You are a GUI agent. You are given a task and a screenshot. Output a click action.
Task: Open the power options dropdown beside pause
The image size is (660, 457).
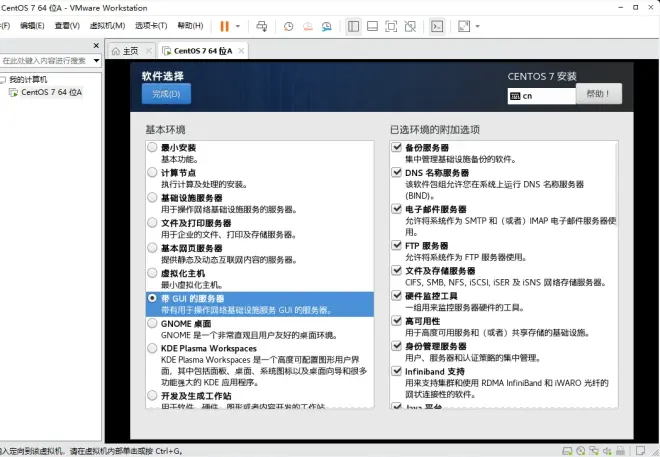(238, 27)
